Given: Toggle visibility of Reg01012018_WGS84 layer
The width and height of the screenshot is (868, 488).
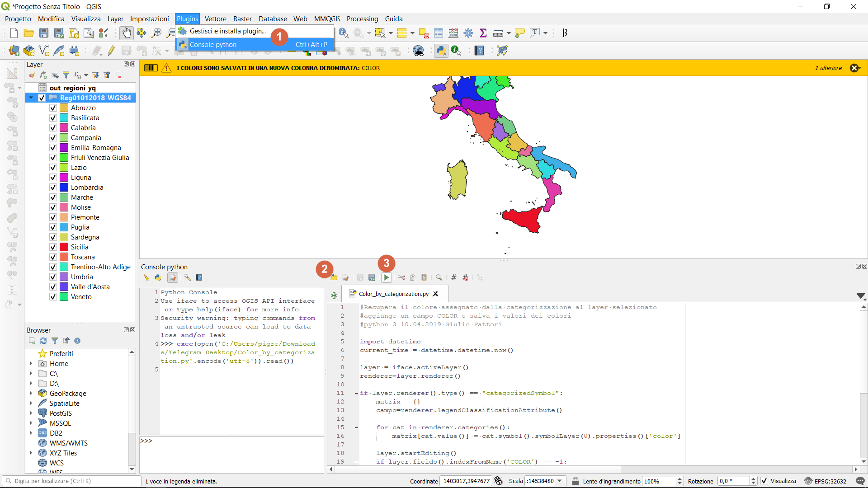Looking at the screenshot, I should click(42, 98).
